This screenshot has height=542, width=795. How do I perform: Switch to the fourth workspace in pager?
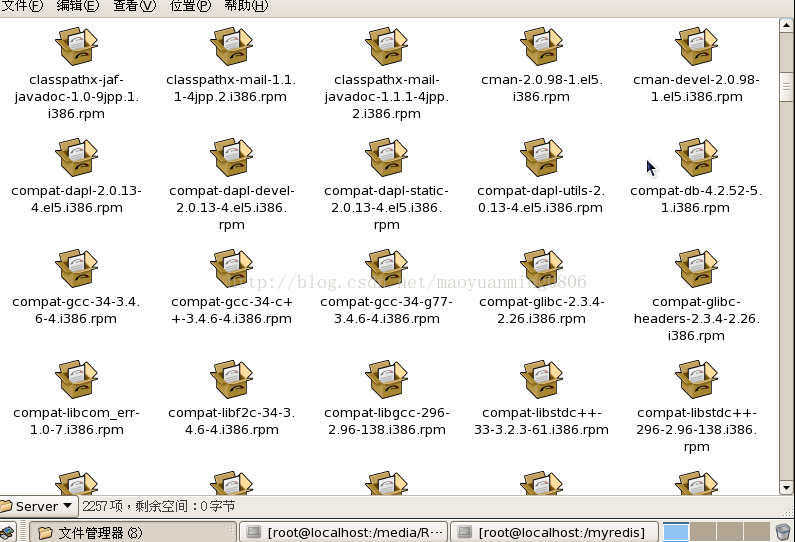[756, 532]
